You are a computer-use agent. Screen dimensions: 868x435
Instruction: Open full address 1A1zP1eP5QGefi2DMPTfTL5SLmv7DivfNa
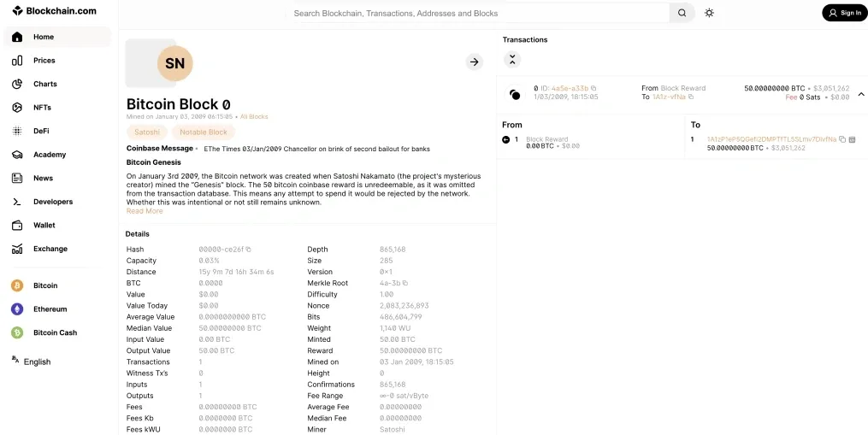(x=771, y=139)
